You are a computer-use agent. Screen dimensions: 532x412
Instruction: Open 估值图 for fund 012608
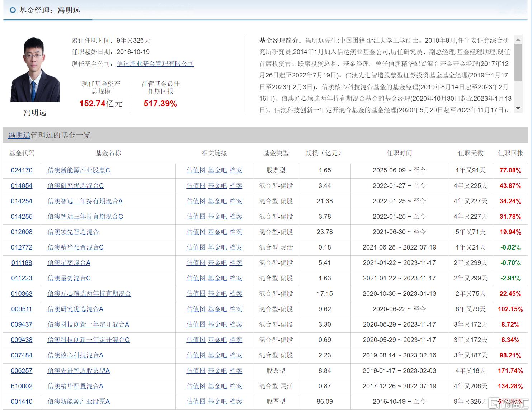[196, 232]
